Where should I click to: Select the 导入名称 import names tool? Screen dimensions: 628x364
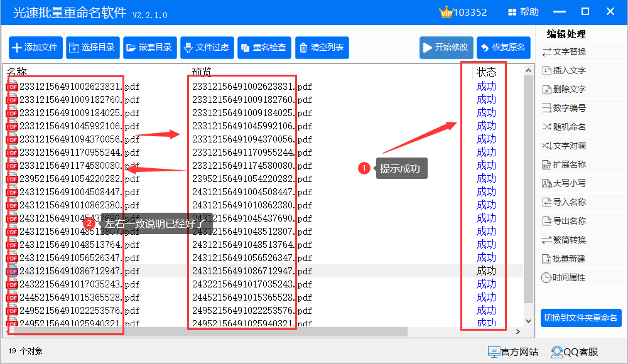565,202
